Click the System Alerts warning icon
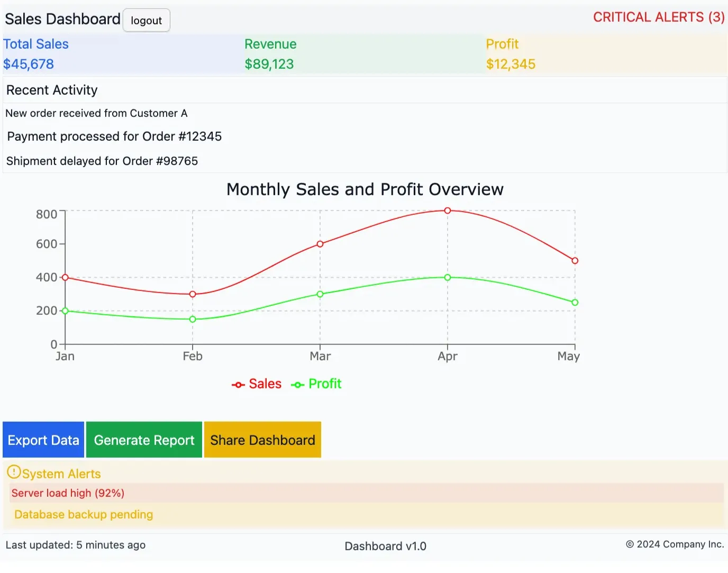 point(14,471)
